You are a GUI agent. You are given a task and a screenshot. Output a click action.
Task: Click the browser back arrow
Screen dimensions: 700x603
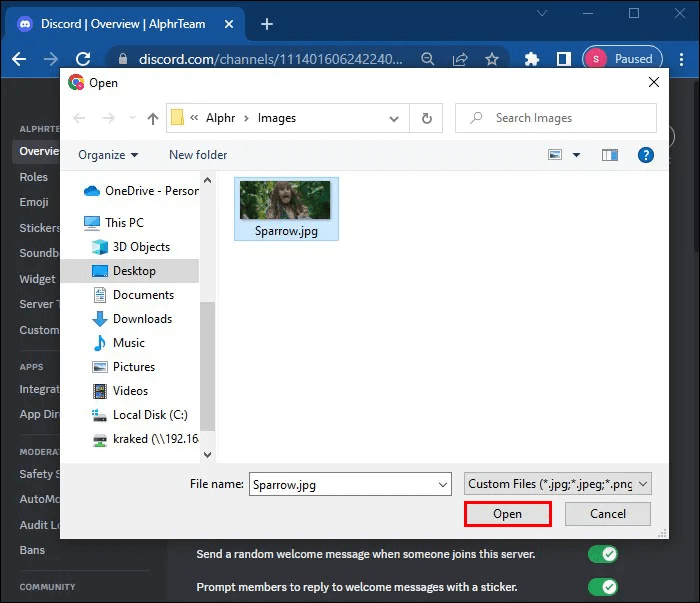click(x=19, y=59)
